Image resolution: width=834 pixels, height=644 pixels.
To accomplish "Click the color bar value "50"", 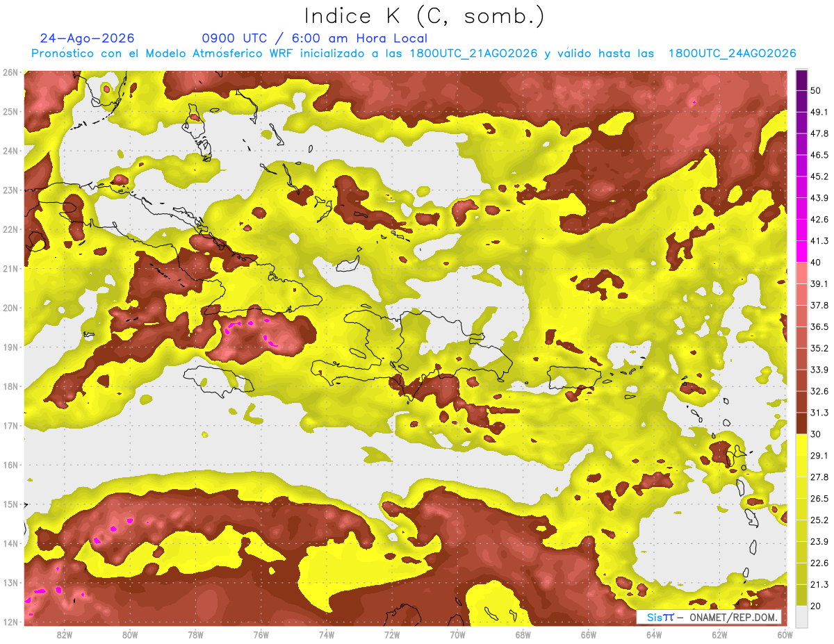I will [x=816, y=90].
